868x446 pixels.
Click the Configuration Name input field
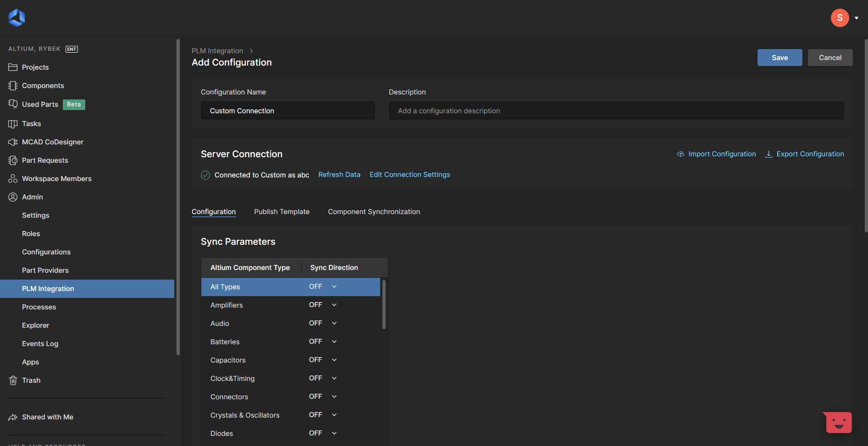click(x=288, y=110)
